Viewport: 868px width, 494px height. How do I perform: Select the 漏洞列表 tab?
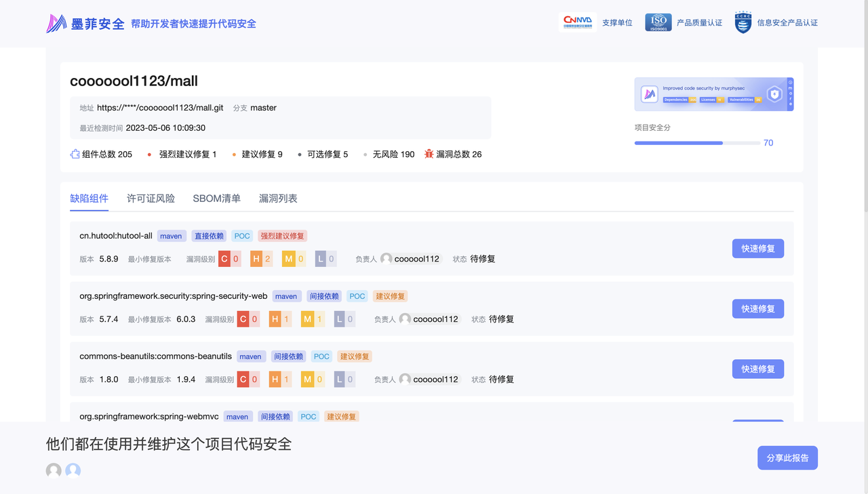(278, 199)
